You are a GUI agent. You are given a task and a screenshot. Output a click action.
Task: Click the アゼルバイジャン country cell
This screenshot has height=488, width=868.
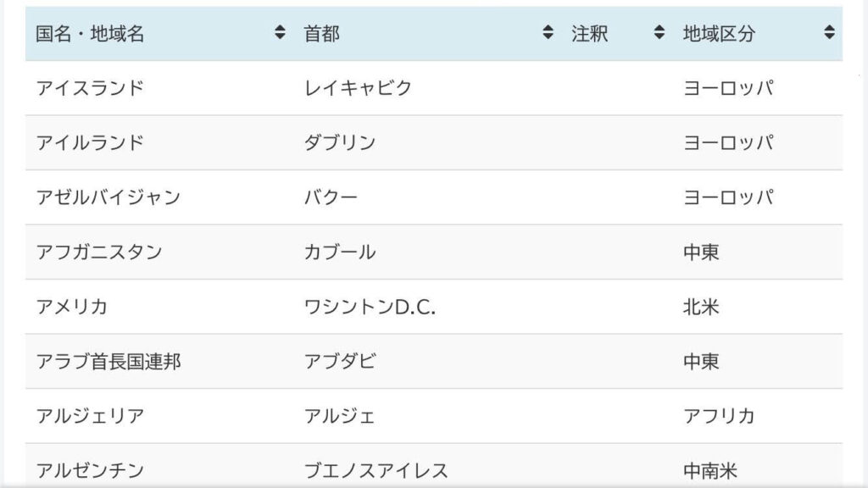point(108,197)
